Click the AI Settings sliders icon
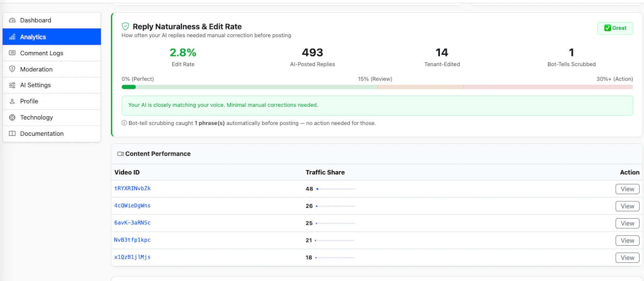This screenshot has height=281, width=644. [x=12, y=85]
